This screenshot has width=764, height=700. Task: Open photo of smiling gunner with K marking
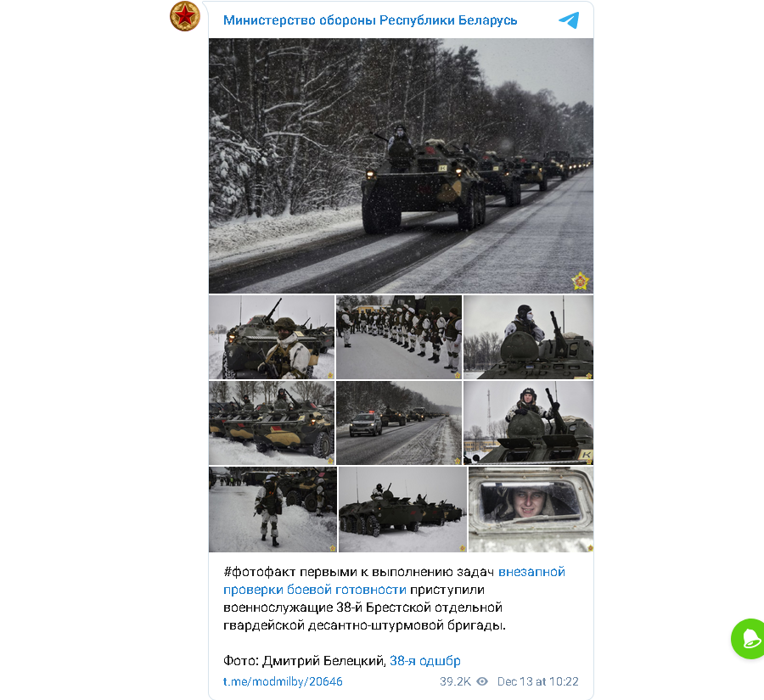528,423
